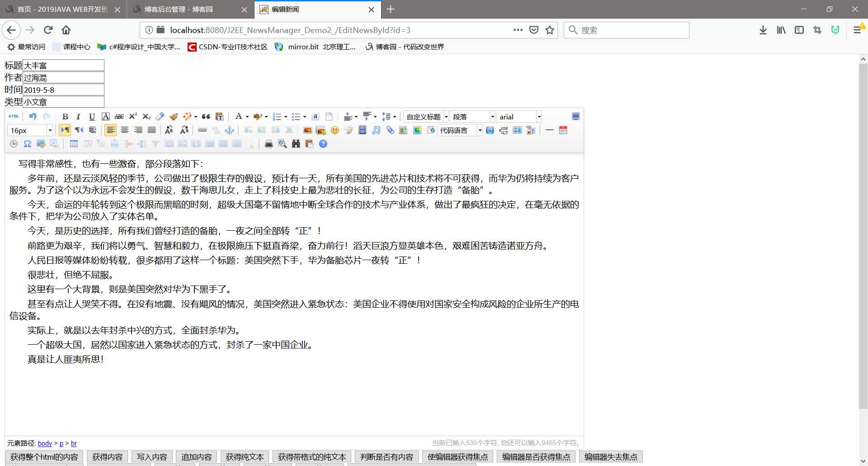Insert an emoticon smiley
The width and height of the screenshot is (868, 466).
pos(335,130)
